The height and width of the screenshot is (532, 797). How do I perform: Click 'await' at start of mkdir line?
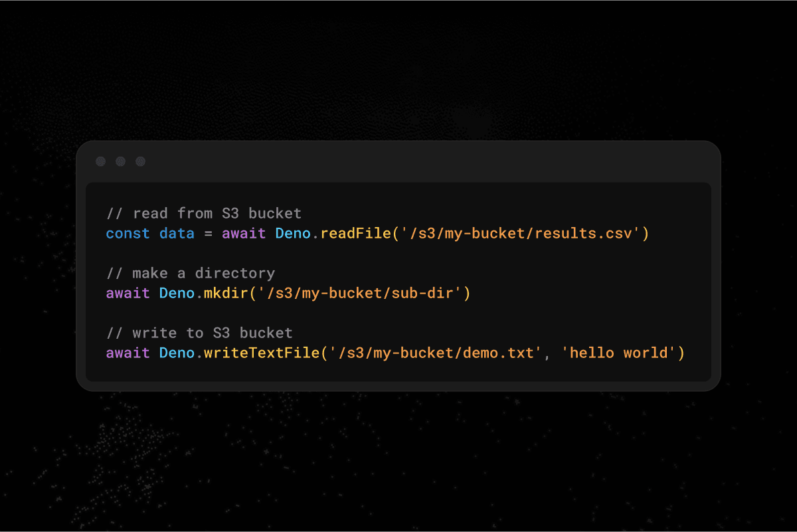(x=128, y=293)
